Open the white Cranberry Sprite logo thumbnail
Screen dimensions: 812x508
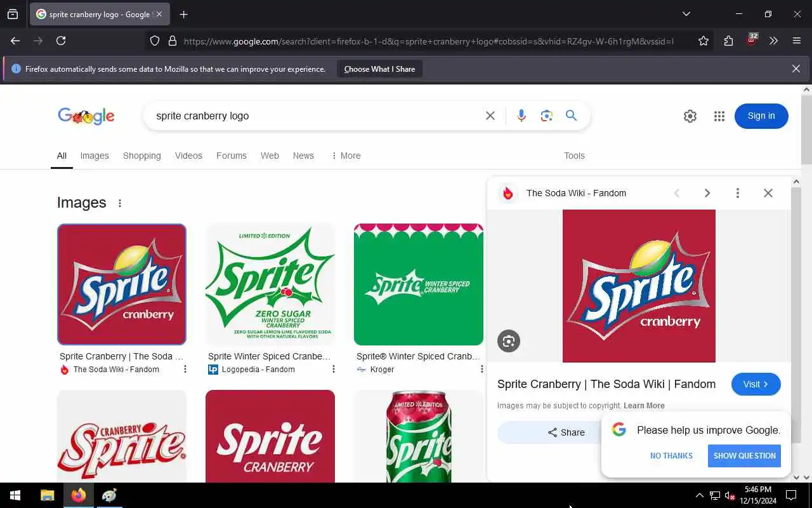[122, 436]
